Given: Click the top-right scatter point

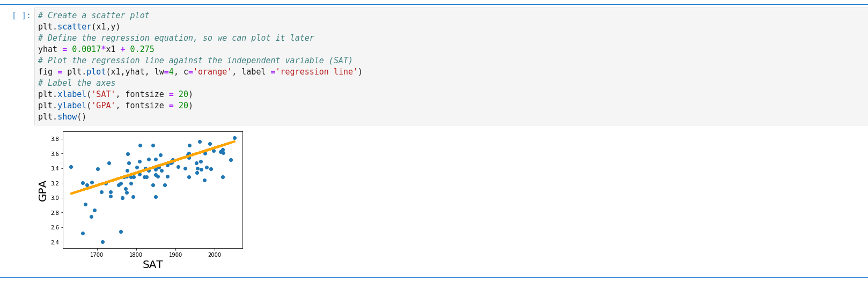Looking at the screenshot, I should [x=234, y=138].
